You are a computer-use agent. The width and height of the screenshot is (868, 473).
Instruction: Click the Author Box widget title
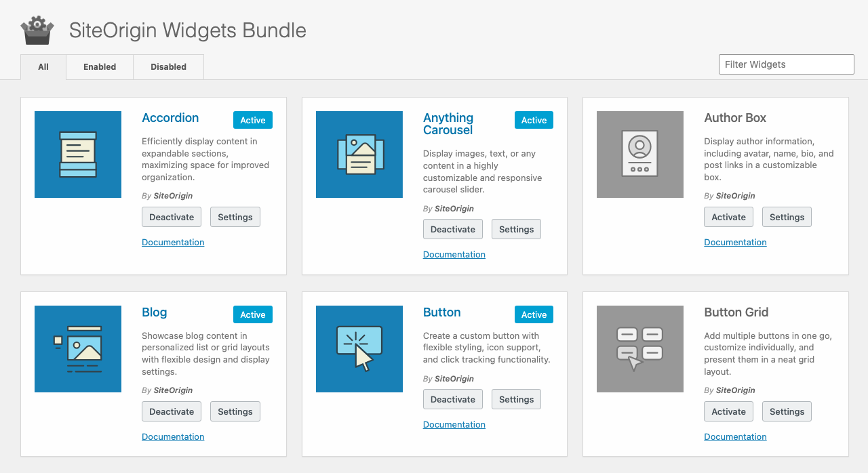click(735, 118)
